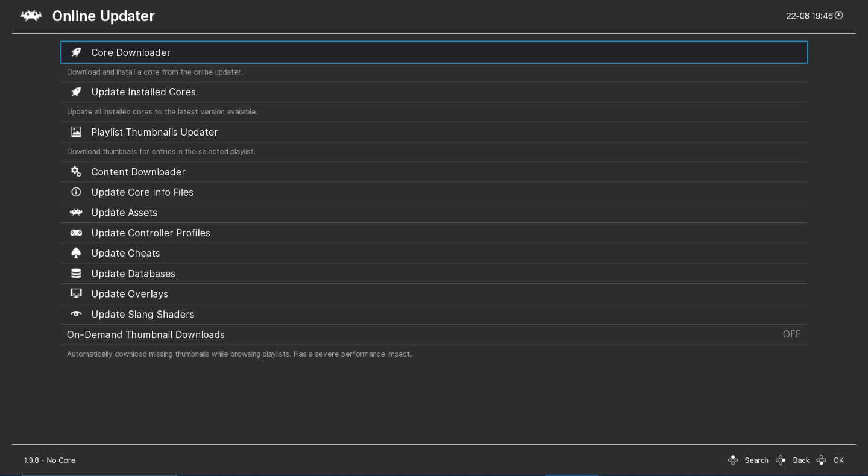This screenshot has height=476, width=868.
Task: Click the monitor icon beside Update Overlays
Action: click(76, 293)
